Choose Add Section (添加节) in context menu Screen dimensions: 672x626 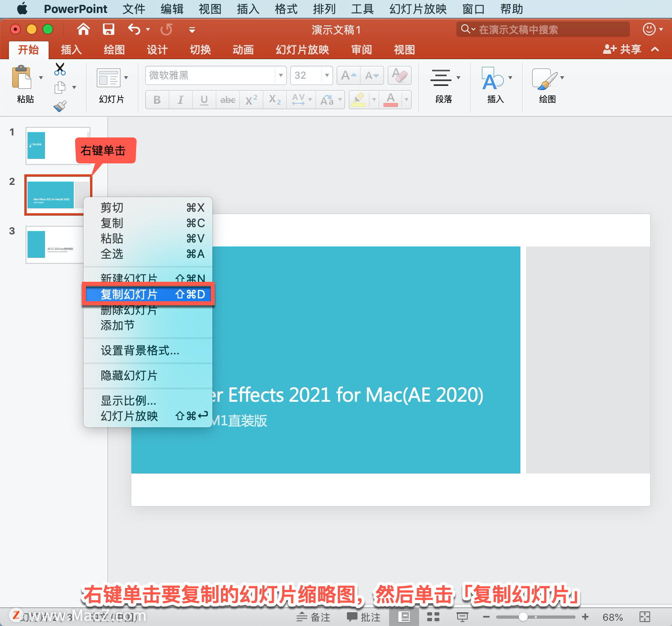click(148, 325)
